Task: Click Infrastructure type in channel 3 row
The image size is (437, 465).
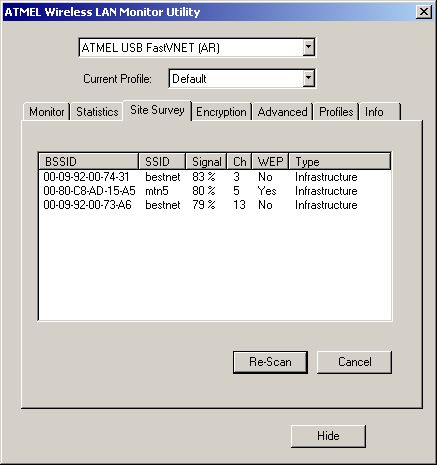Action: (326, 177)
